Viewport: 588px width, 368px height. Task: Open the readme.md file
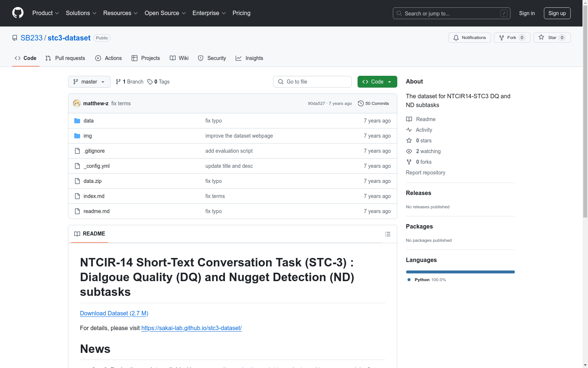pyautogui.click(x=97, y=211)
